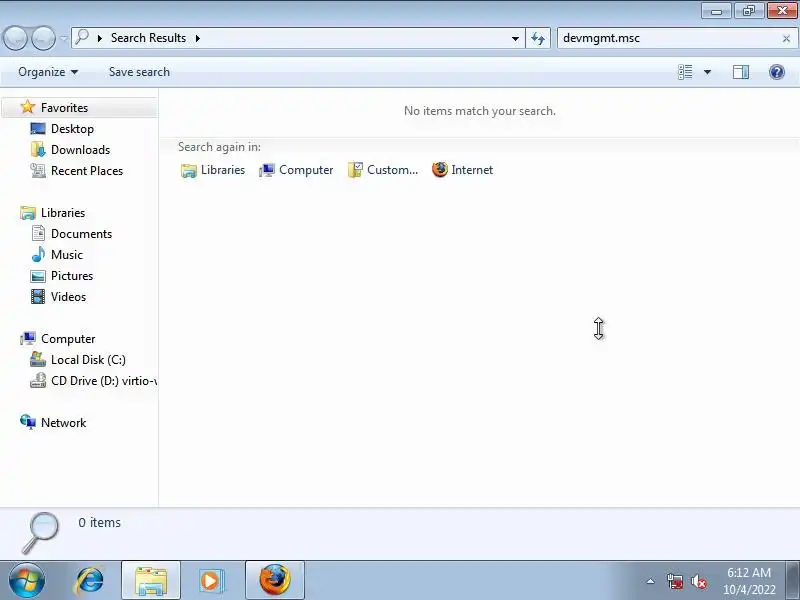Open Documents library
Screen dimensions: 800x600
pos(81,234)
